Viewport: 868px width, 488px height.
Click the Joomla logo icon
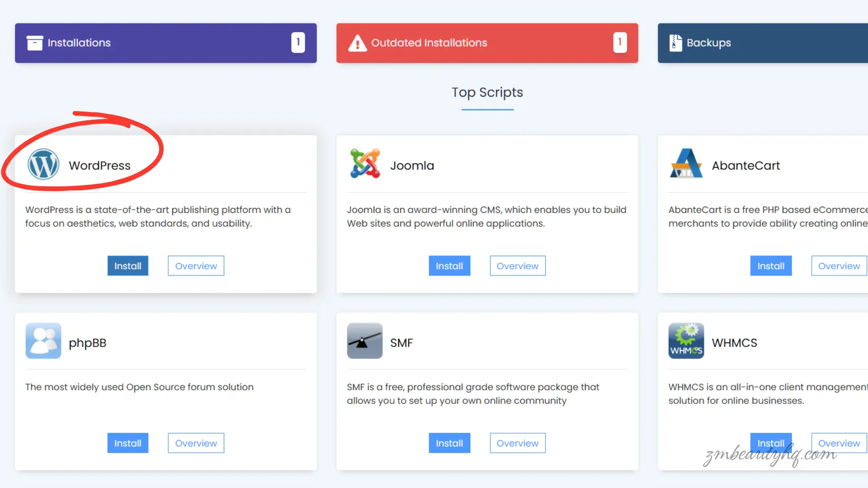pyautogui.click(x=365, y=164)
